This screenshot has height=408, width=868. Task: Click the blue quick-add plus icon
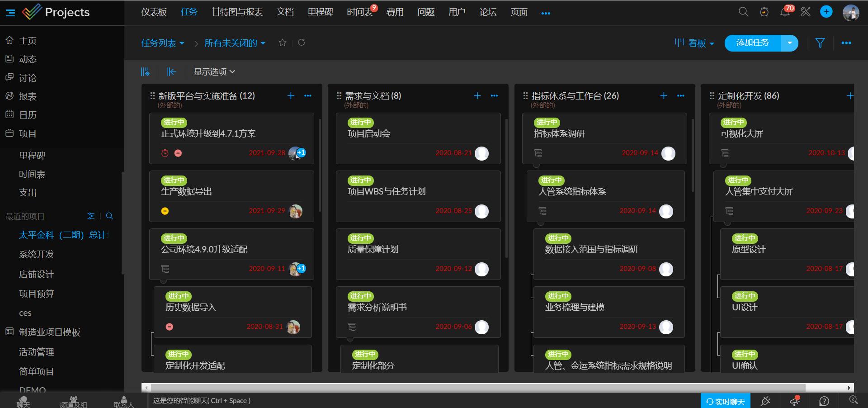tap(826, 12)
